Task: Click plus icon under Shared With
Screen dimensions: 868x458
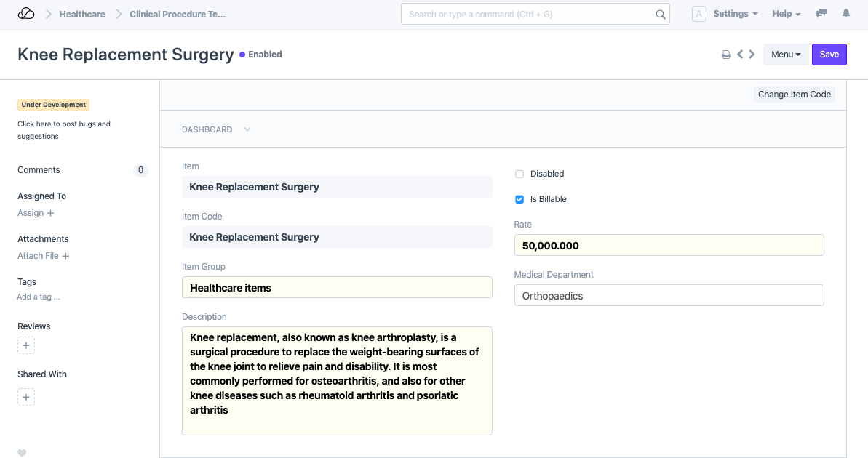Action: click(x=26, y=397)
